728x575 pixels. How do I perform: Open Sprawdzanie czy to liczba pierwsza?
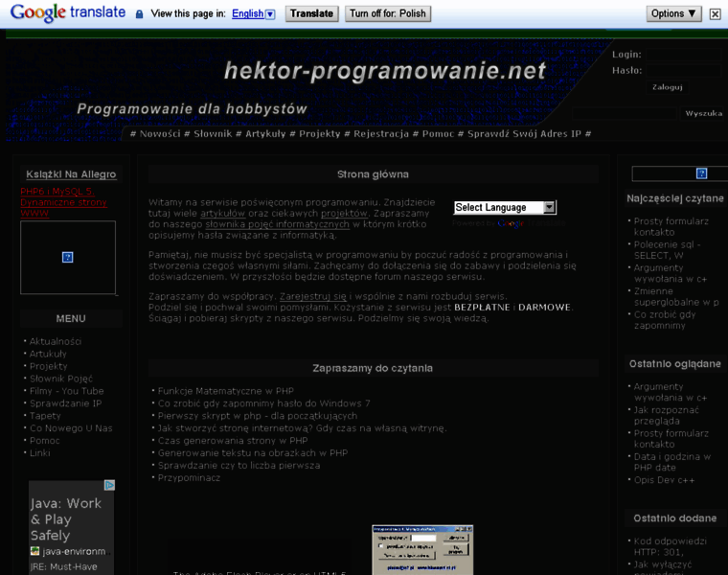point(239,466)
